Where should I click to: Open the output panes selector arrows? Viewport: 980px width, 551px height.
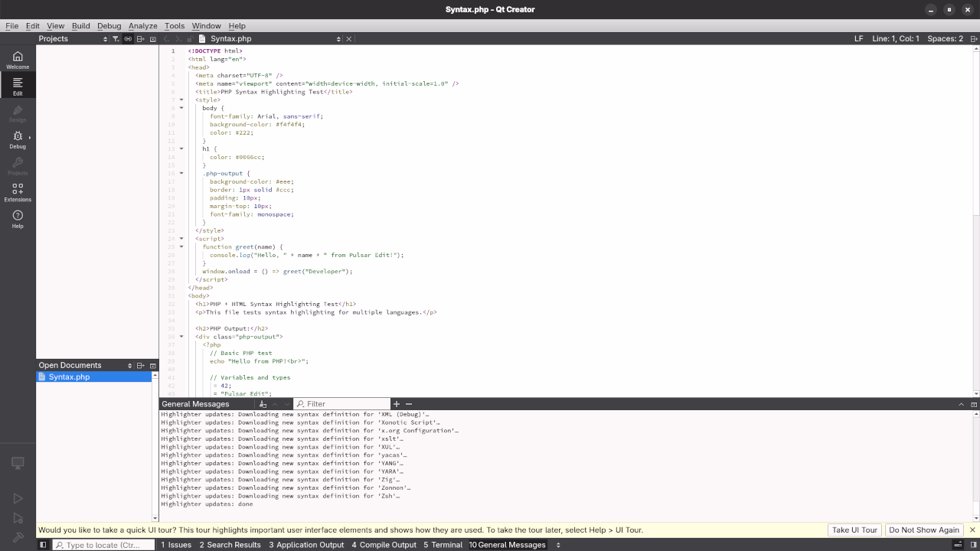tap(558, 545)
